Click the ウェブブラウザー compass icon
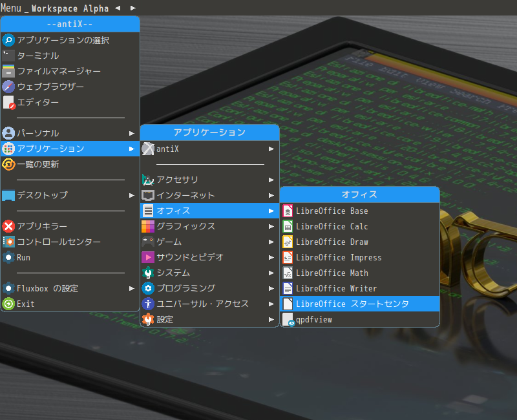This screenshot has width=517, height=420. tap(8, 87)
